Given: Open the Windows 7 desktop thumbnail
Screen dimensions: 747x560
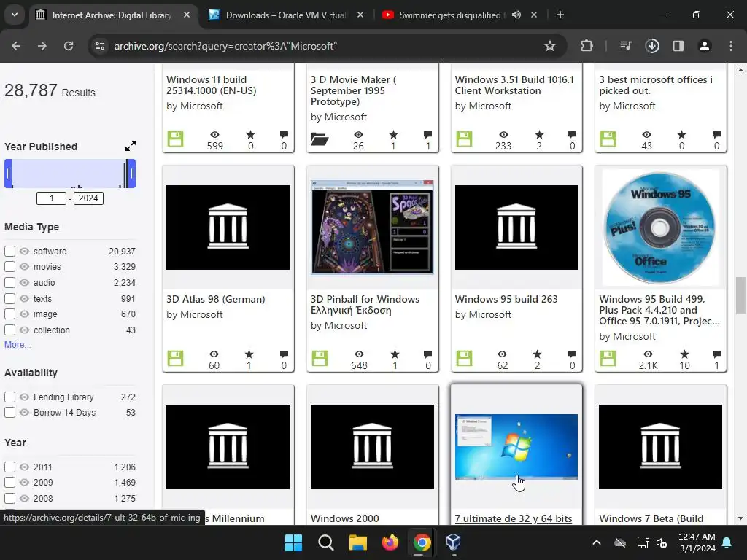Looking at the screenshot, I should 516,447.
